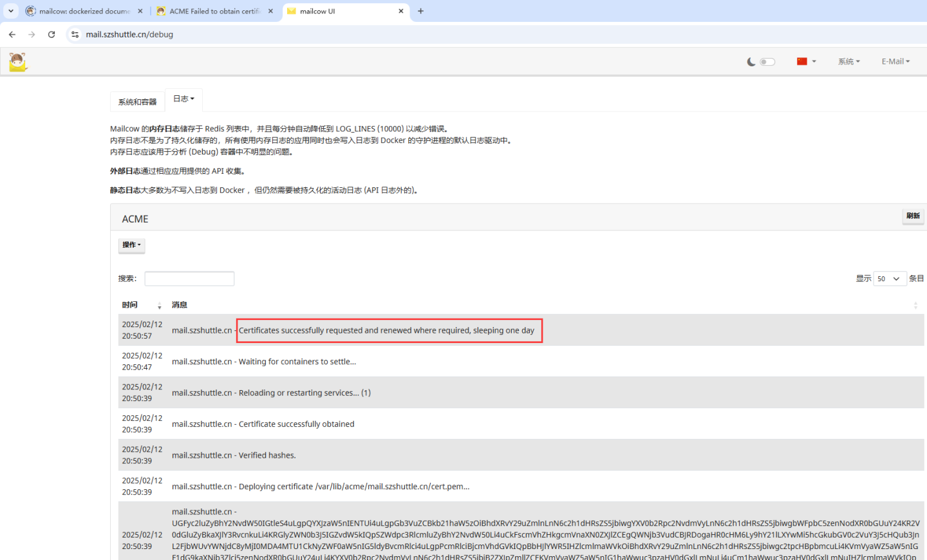
Task: Expand the 日志 tab dropdown
Action: tap(183, 99)
